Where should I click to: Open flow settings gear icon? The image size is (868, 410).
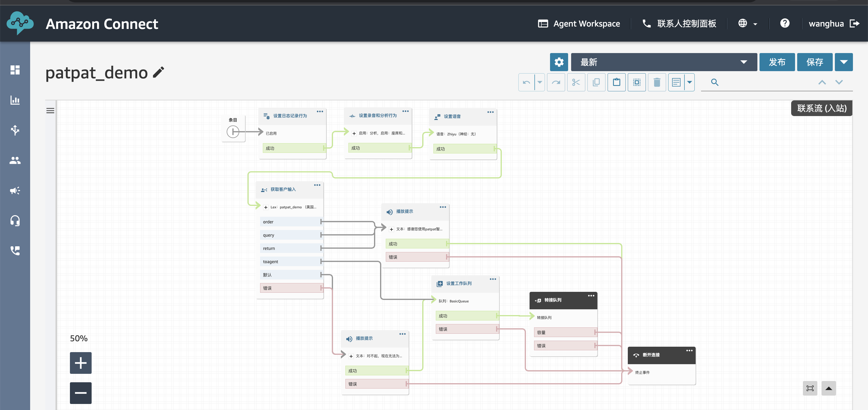pyautogui.click(x=559, y=62)
